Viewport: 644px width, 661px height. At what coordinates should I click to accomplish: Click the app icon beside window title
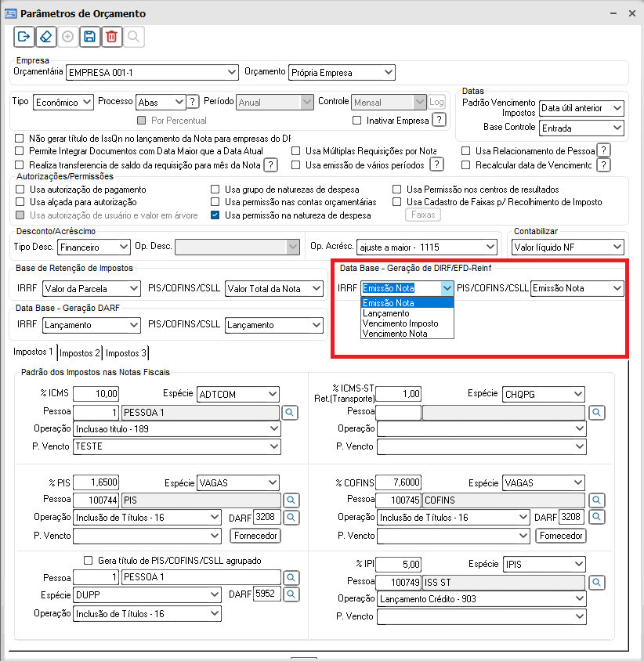[x=10, y=13]
